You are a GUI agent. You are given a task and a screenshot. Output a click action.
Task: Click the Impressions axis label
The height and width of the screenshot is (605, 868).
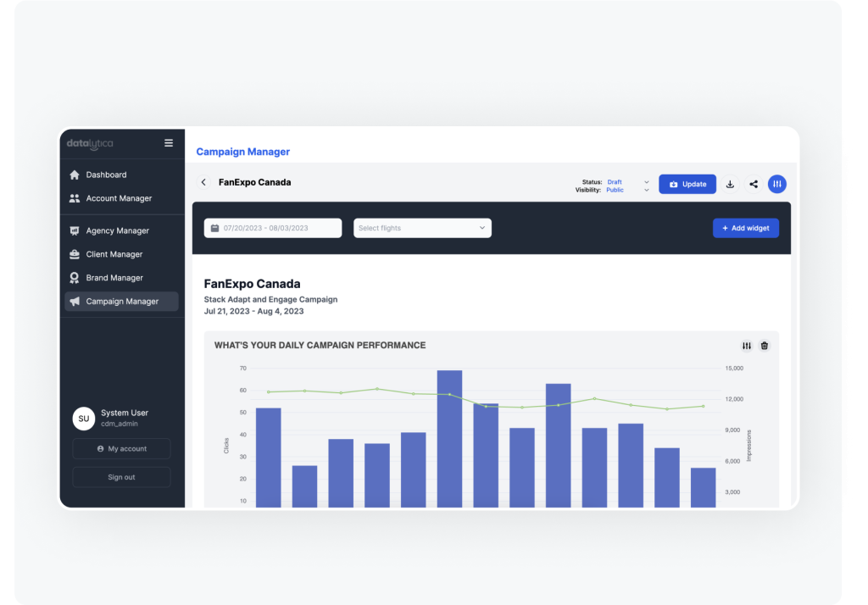pos(749,446)
